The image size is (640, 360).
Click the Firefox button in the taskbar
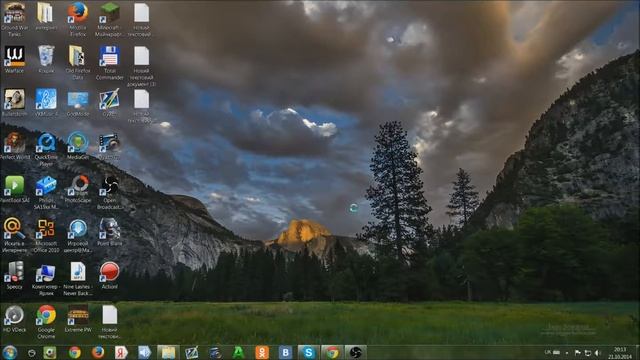pyautogui.click(x=98, y=352)
